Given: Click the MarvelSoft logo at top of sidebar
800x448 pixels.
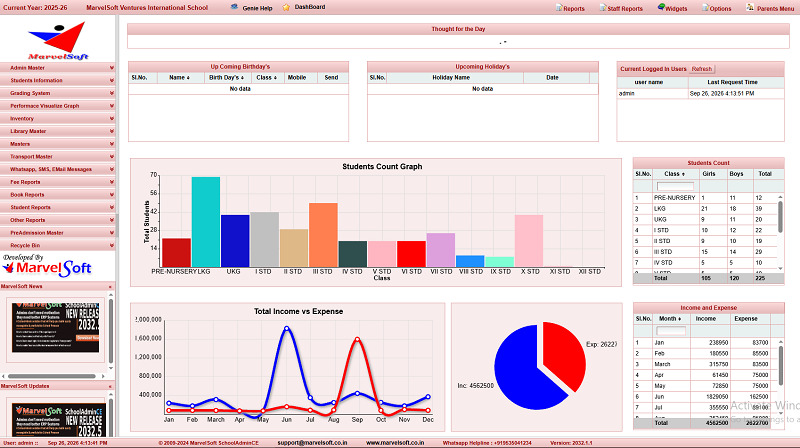Looking at the screenshot, I should click(58, 40).
